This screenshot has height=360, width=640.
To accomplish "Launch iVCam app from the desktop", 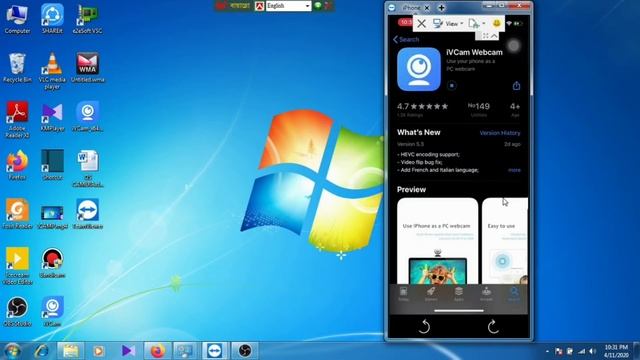I will tap(52, 311).
